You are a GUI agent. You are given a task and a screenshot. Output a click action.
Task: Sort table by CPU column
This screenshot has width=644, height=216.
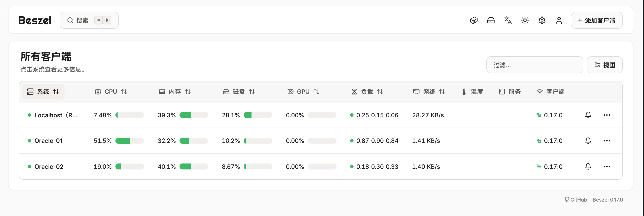click(111, 92)
